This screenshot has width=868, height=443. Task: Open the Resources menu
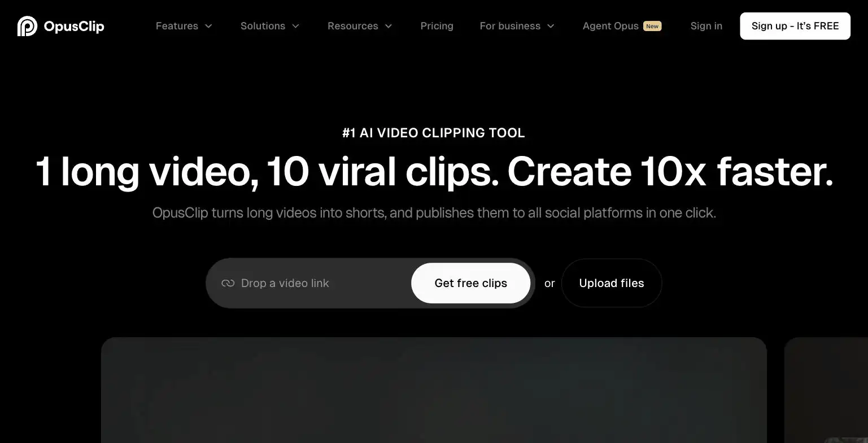coord(360,26)
